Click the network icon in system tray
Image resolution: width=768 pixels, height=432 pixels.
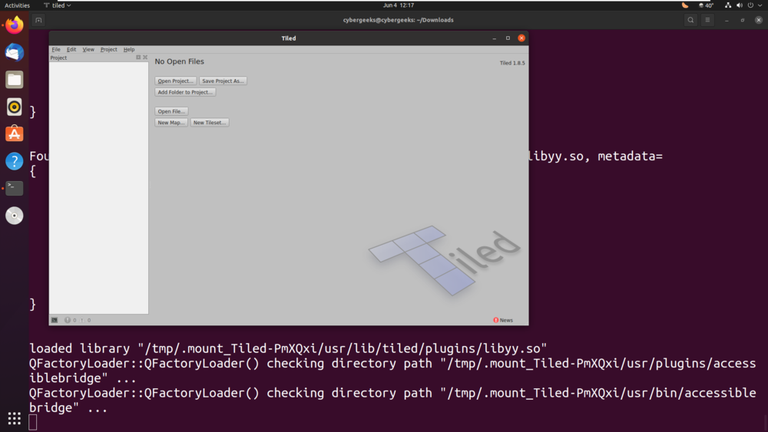[x=728, y=5]
